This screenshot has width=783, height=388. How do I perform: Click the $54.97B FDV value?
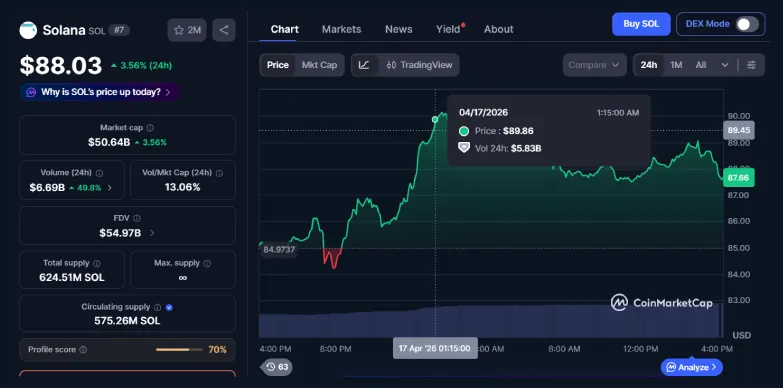click(120, 233)
